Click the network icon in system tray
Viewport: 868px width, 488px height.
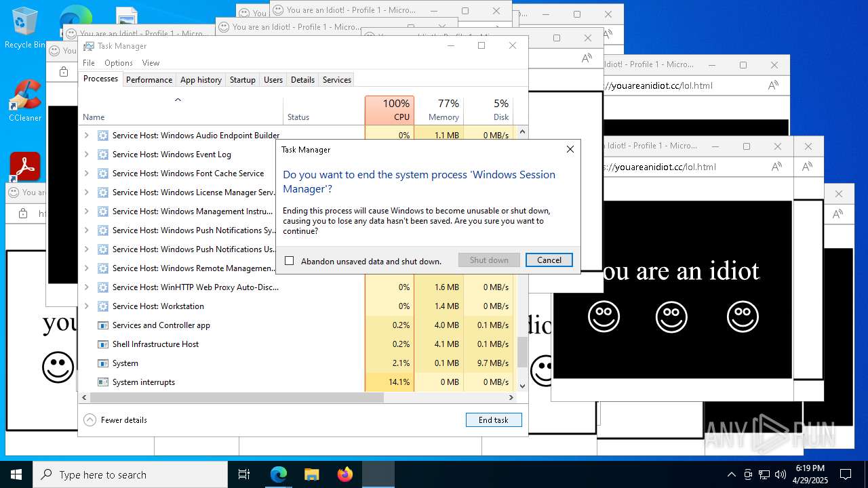764,474
